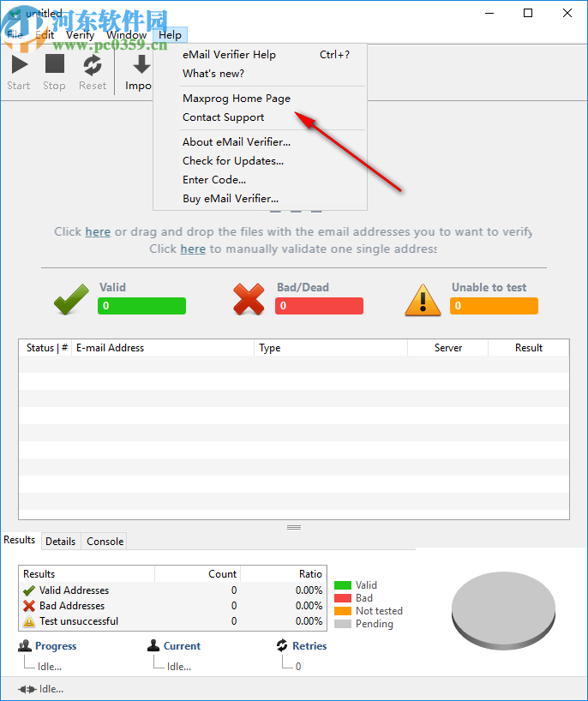Minimize the application window
The height and width of the screenshot is (701, 588).
point(489,13)
